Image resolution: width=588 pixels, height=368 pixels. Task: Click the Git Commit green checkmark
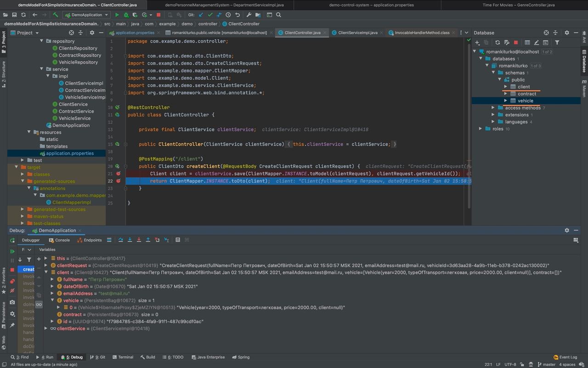click(210, 15)
